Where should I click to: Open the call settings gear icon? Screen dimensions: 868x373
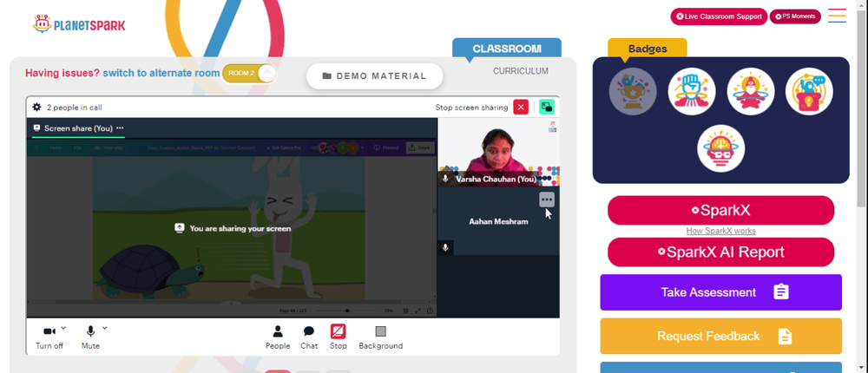[36, 107]
